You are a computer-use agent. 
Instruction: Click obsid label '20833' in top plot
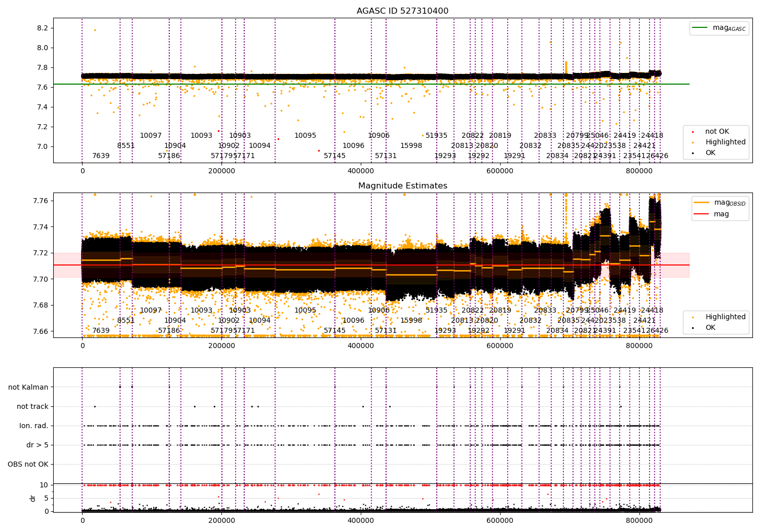click(x=545, y=135)
